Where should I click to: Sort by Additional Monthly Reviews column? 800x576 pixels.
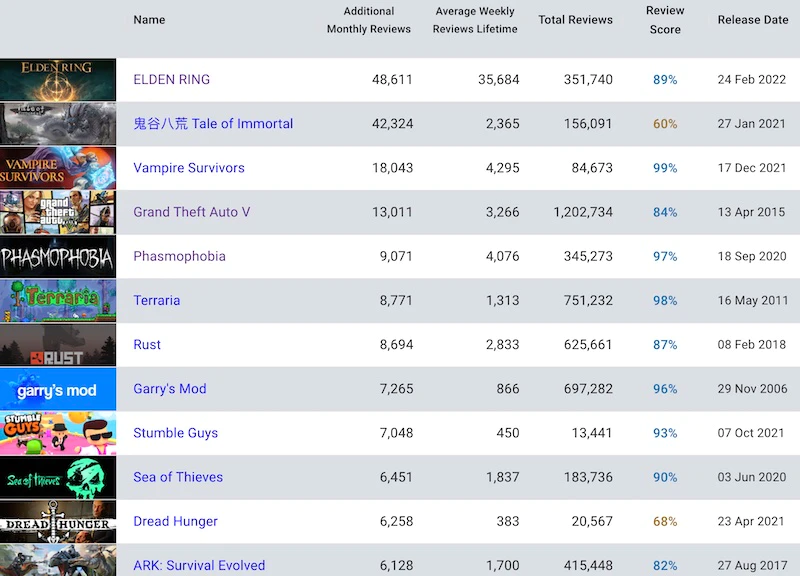click(368, 20)
